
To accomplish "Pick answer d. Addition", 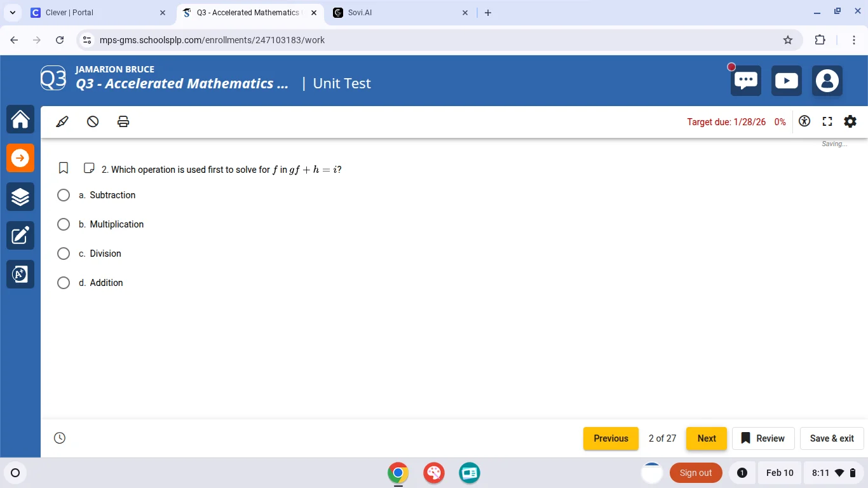I will click(x=64, y=283).
